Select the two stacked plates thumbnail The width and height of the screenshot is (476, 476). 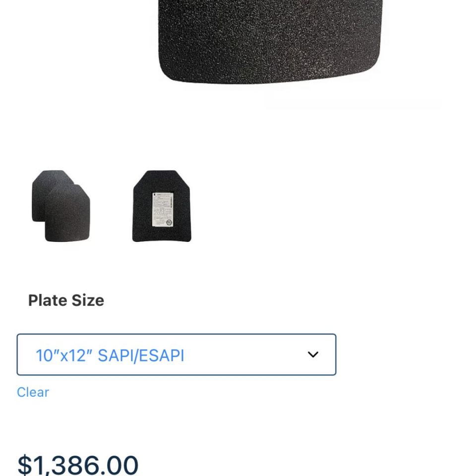coord(61,206)
